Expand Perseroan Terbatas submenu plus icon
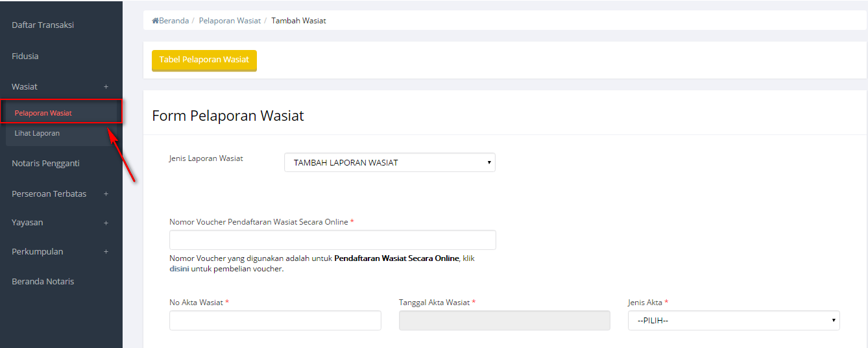The image size is (868, 348). tap(106, 194)
